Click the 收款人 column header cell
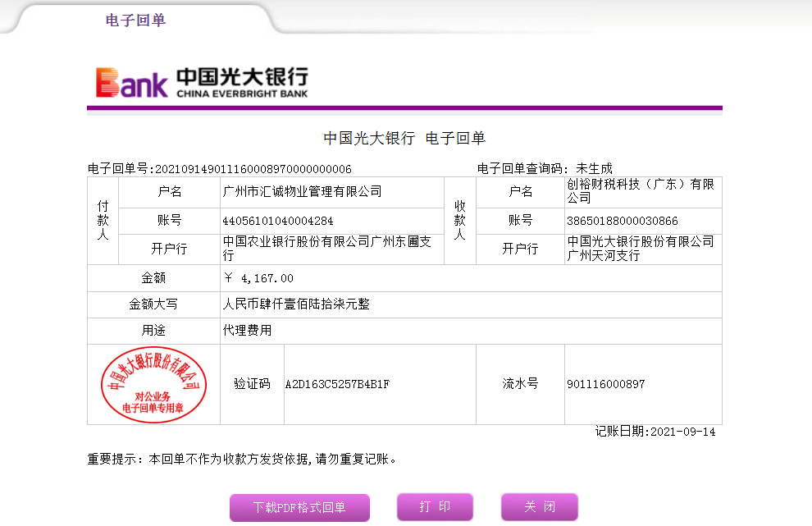 [460, 221]
